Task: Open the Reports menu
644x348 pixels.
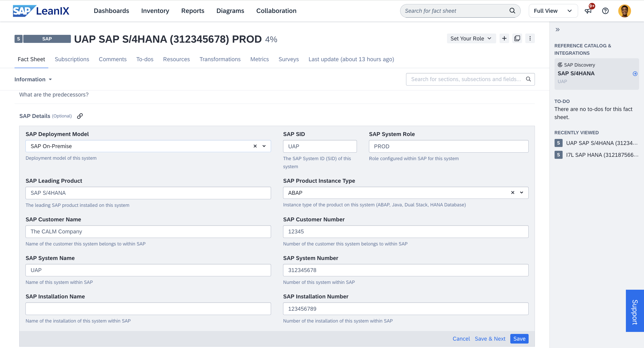Action: pos(193,11)
